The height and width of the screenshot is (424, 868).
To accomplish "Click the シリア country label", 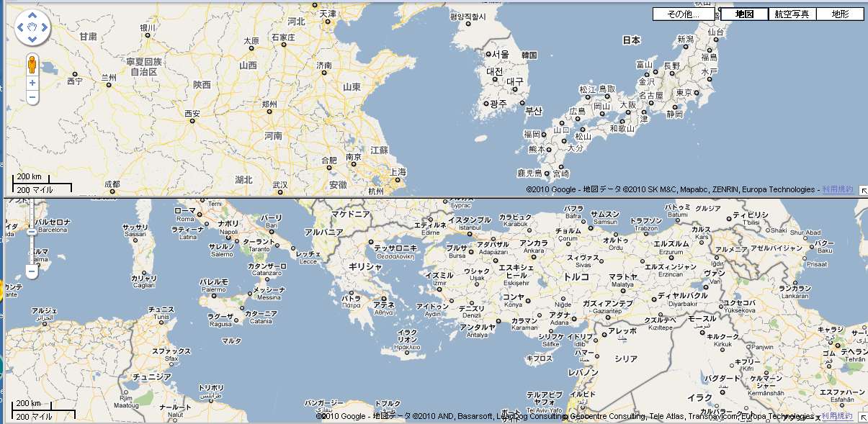I will 626,358.
